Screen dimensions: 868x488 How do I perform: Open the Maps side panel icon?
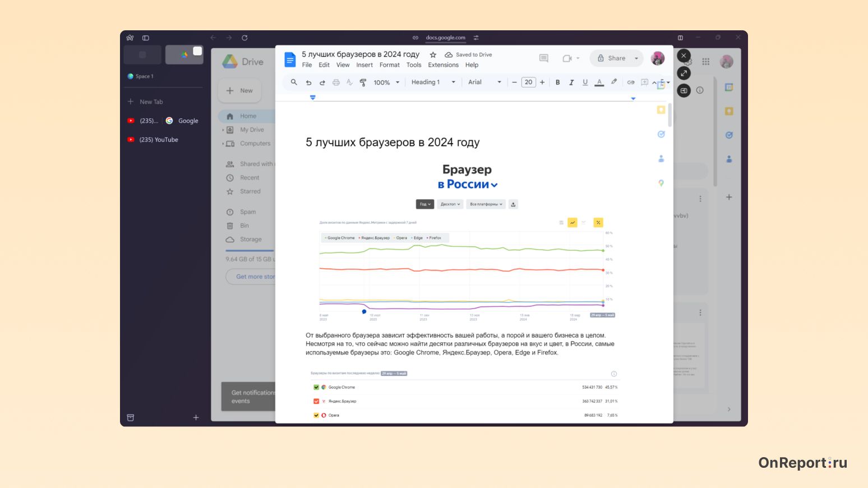pos(661,183)
